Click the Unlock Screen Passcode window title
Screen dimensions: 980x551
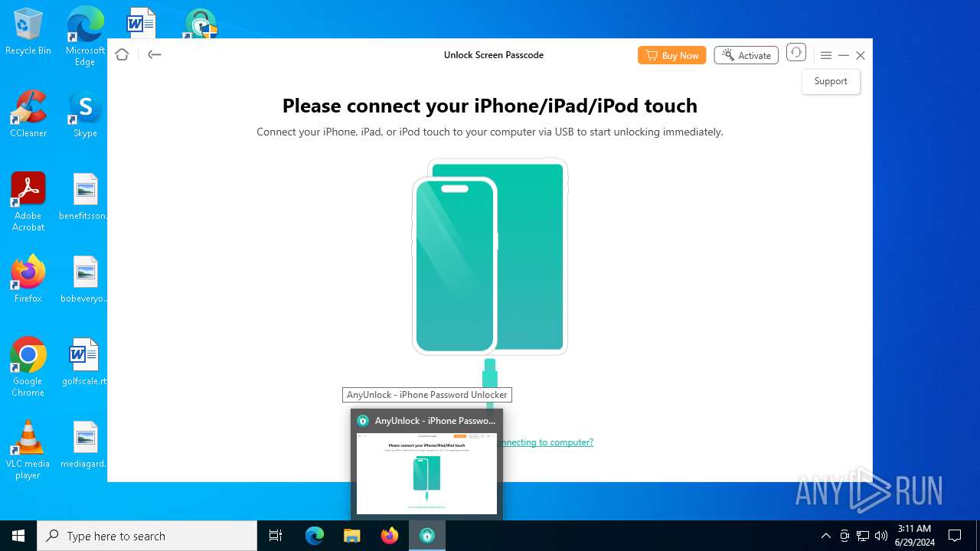(494, 55)
